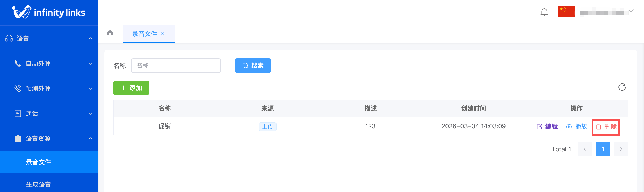644x192 pixels.
Task: Go to the next page arrow
Action: click(621, 149)
